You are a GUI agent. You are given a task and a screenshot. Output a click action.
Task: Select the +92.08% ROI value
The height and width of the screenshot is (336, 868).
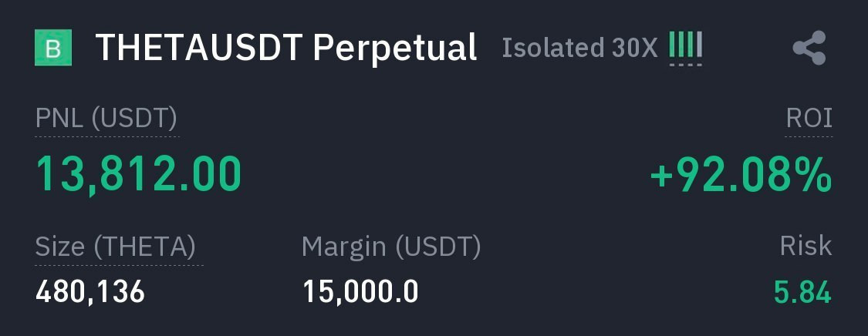741,175
